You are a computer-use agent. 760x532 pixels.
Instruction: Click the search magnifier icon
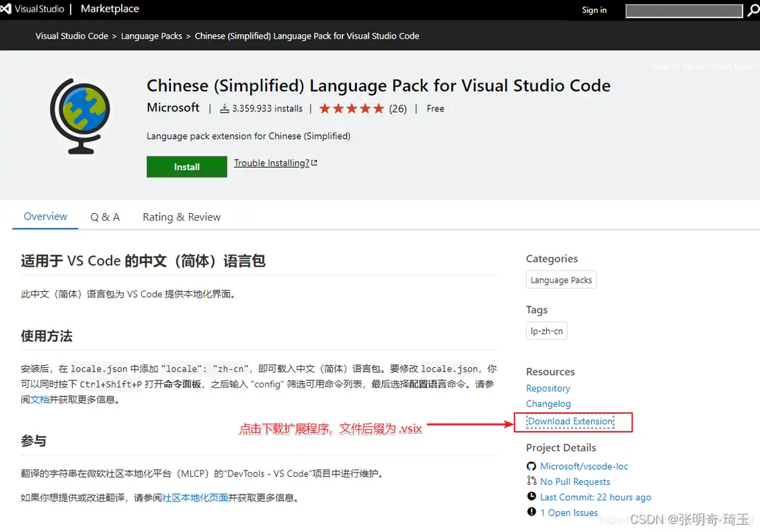coord(752,10)
